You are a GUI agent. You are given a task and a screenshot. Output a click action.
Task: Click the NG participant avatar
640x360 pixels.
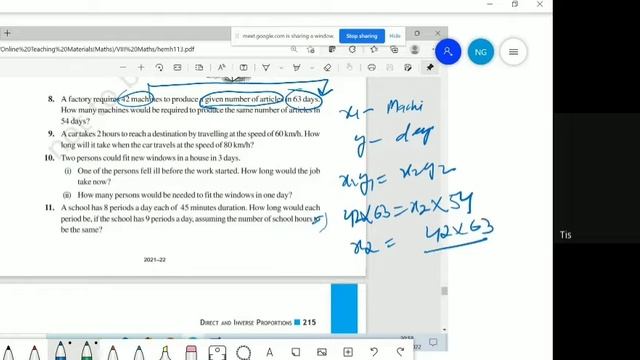(480, 52)
